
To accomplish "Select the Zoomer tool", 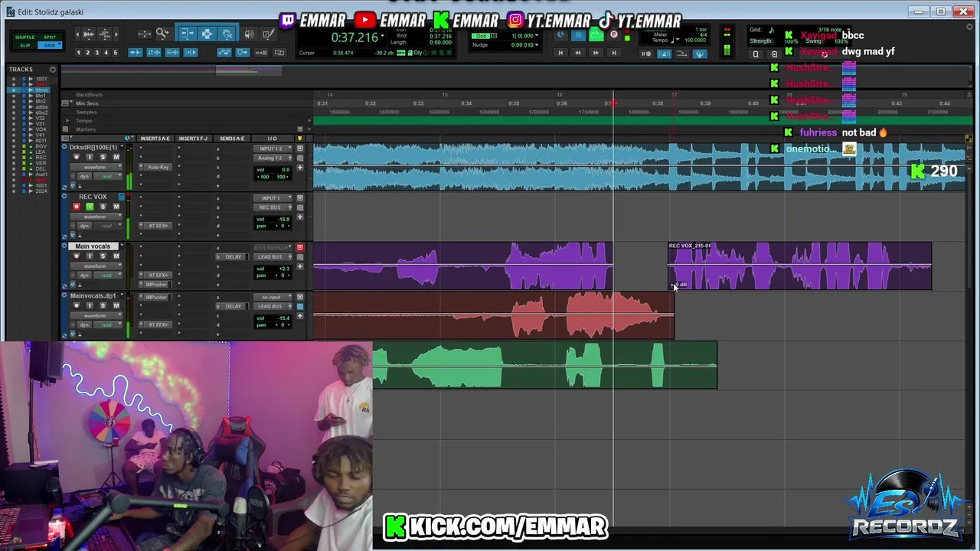I will (x=162, y=33).
